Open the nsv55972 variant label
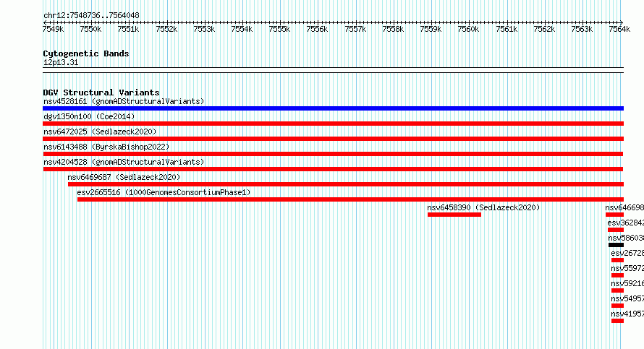The image size is (644, 349). pos(627,268)
